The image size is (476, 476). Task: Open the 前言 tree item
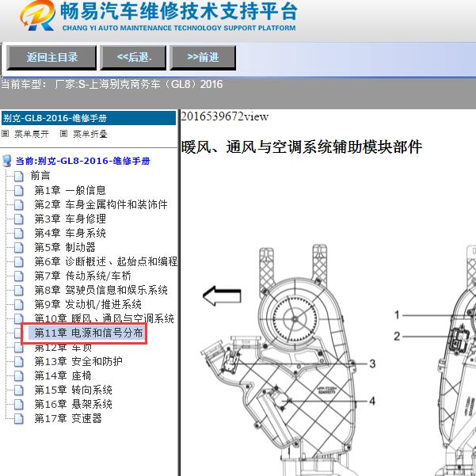pos(40,176)
